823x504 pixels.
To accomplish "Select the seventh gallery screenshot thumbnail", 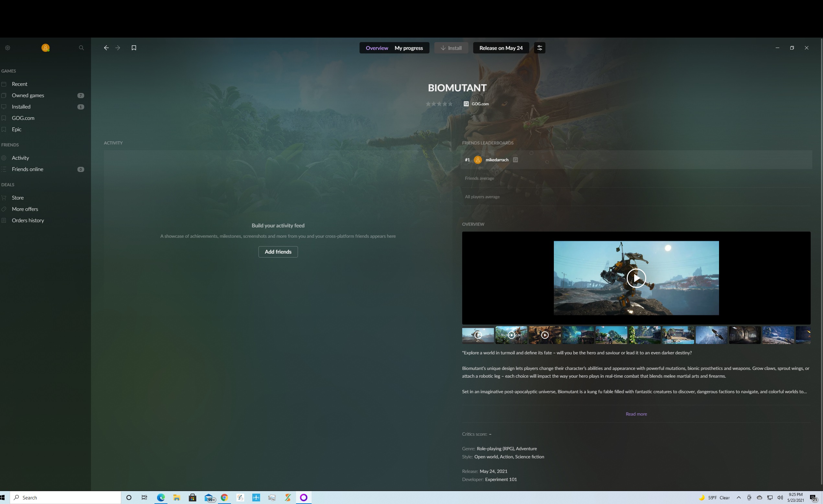I will click(x=678, y=335).
